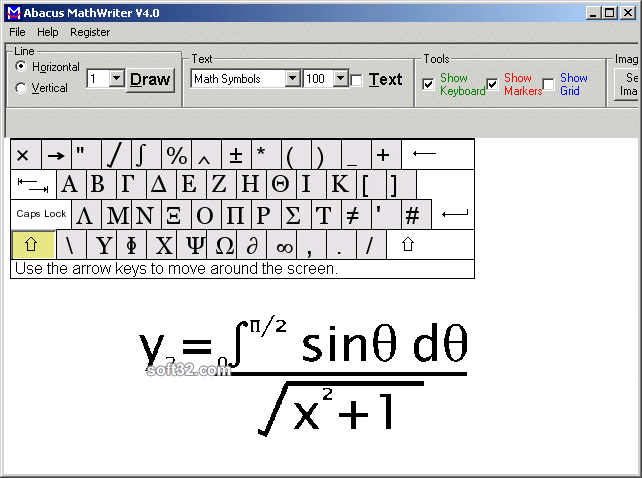The height and width of the screenshot is (478, 642).
Task: Insert the integral symbol key
Action: point(146,154)
